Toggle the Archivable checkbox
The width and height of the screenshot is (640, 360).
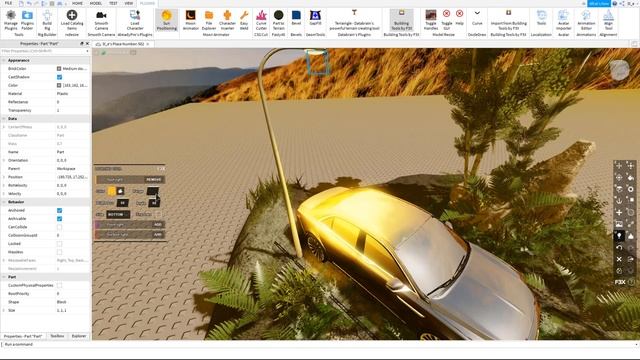tap(59, 218)
